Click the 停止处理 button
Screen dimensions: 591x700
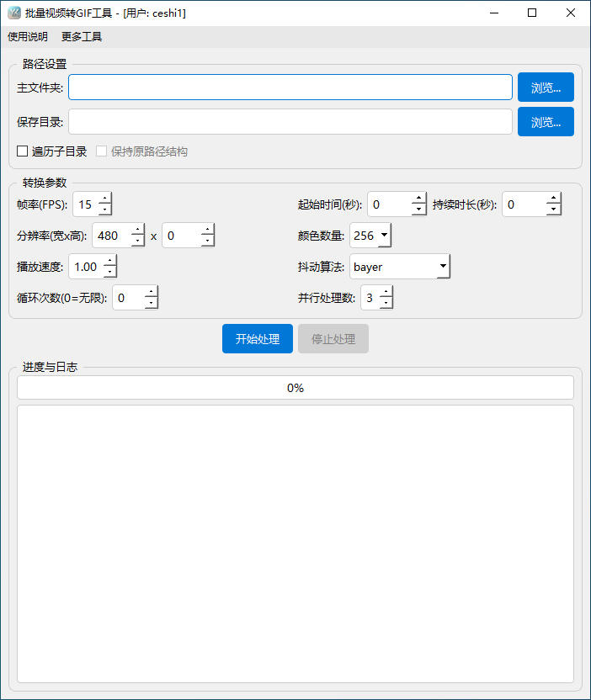pos(333,339)
